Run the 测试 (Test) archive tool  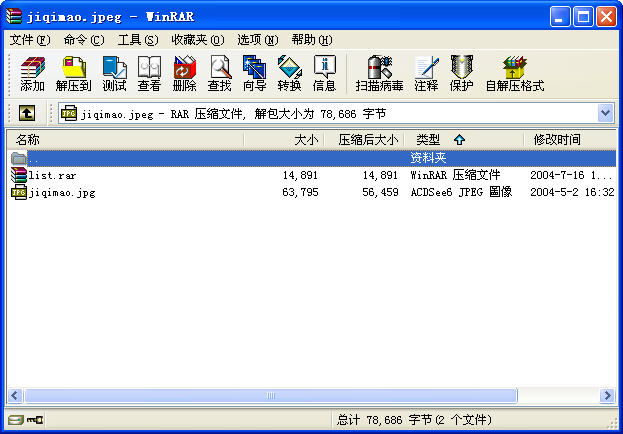pos(114,74)
